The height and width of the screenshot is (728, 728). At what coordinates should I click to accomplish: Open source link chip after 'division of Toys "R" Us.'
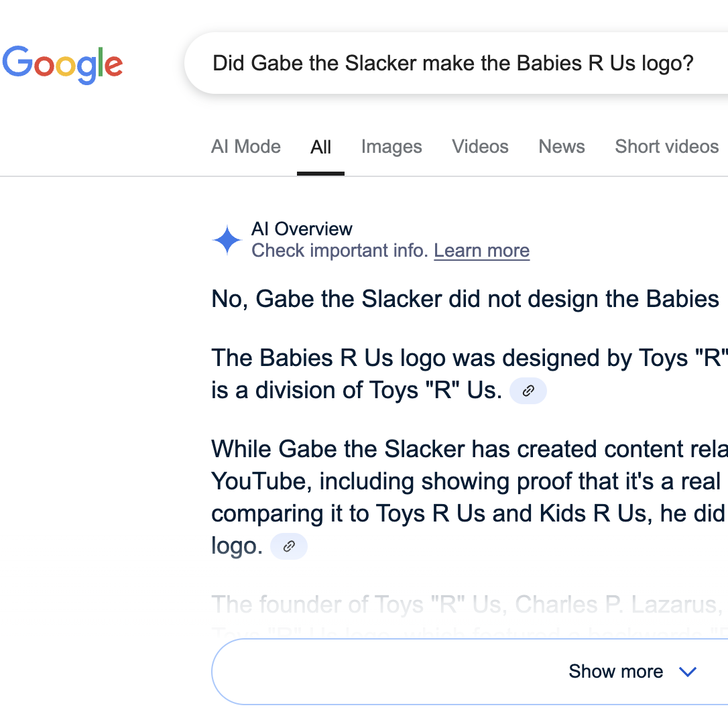pos(528,391)
